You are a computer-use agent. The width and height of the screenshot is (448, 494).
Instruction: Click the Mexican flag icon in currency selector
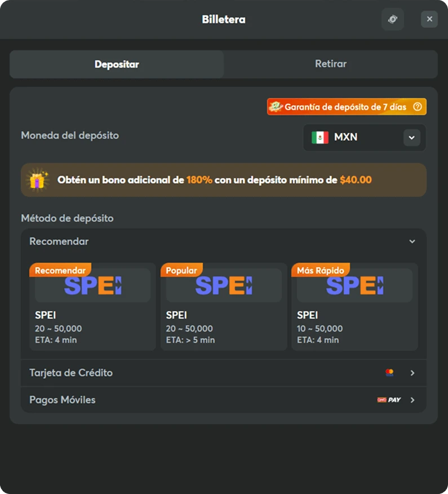point(318,136)
